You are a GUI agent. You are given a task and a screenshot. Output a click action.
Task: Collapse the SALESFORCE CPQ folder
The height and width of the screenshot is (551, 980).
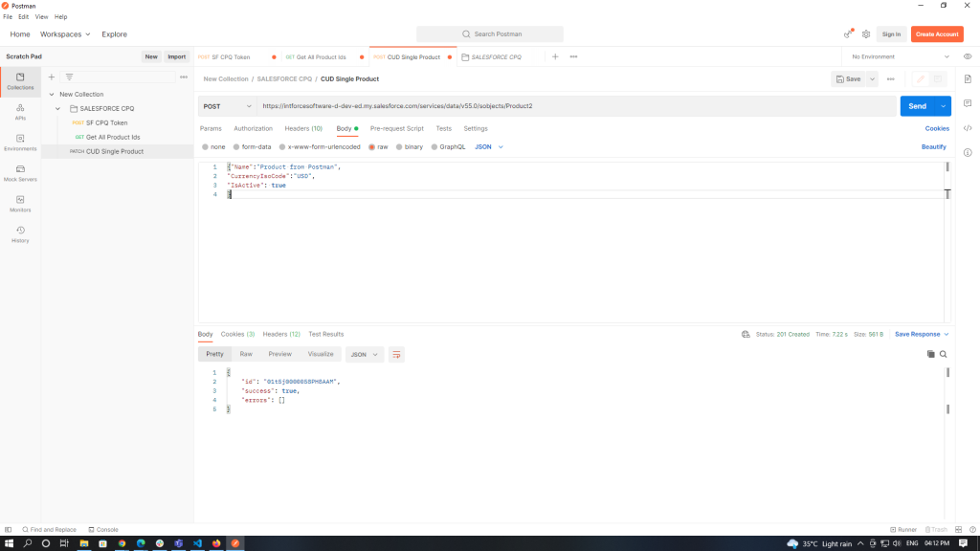[x=58, y=109]
